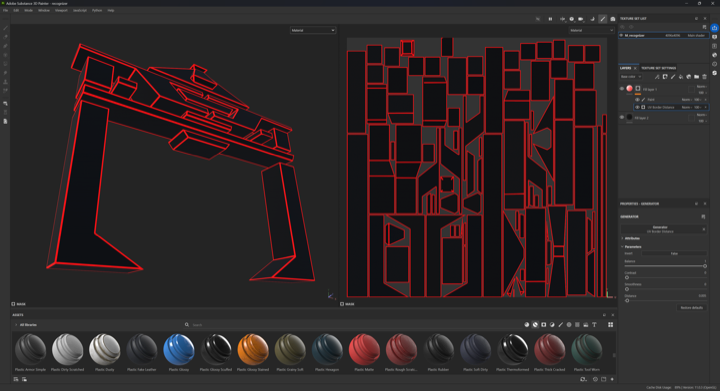Change blend mode of UV Border Distance
The image size is (720, 391).
pyautogui.click(x=687, y=107)
